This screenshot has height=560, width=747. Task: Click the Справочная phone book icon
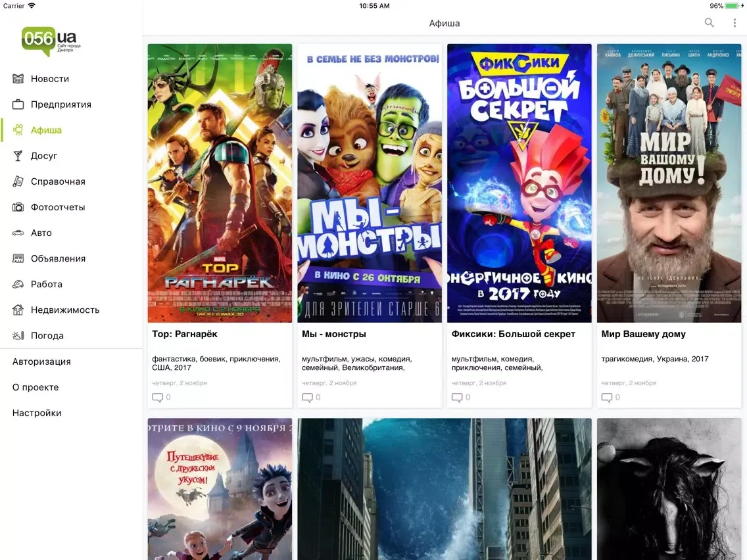point(18,181)
